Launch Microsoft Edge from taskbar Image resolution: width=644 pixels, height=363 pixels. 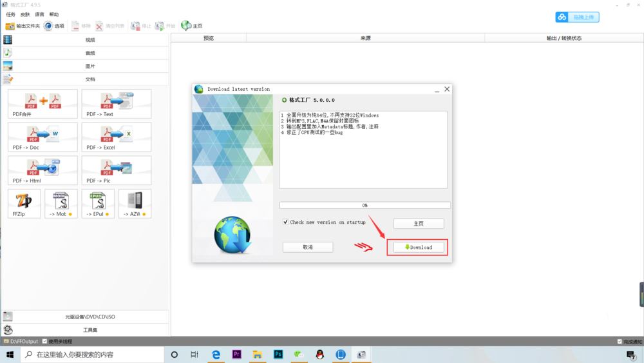pos(216,355)
